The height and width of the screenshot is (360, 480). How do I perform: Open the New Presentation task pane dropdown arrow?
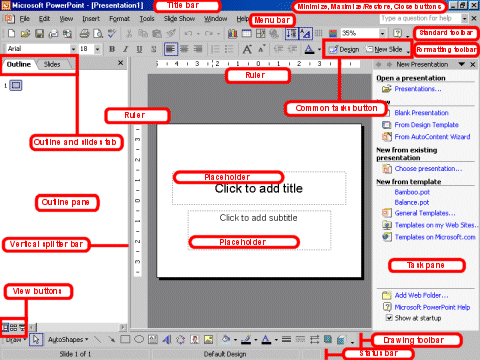[x=461, y=64]
